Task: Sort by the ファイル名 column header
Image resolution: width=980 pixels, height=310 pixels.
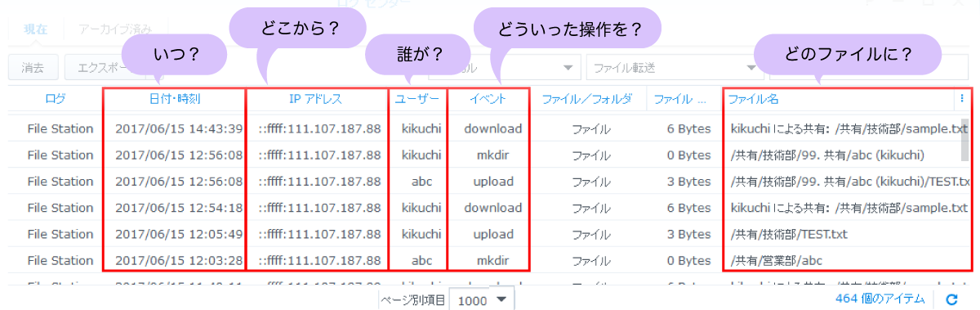Action: 753,99
